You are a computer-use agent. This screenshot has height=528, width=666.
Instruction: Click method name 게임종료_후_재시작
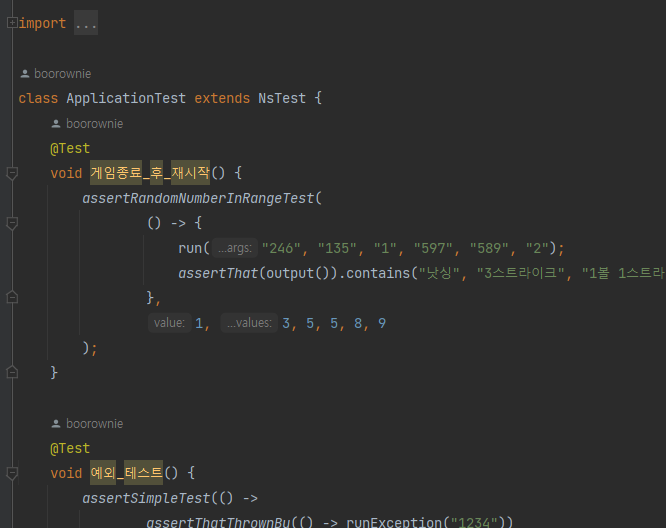[150, 173]
